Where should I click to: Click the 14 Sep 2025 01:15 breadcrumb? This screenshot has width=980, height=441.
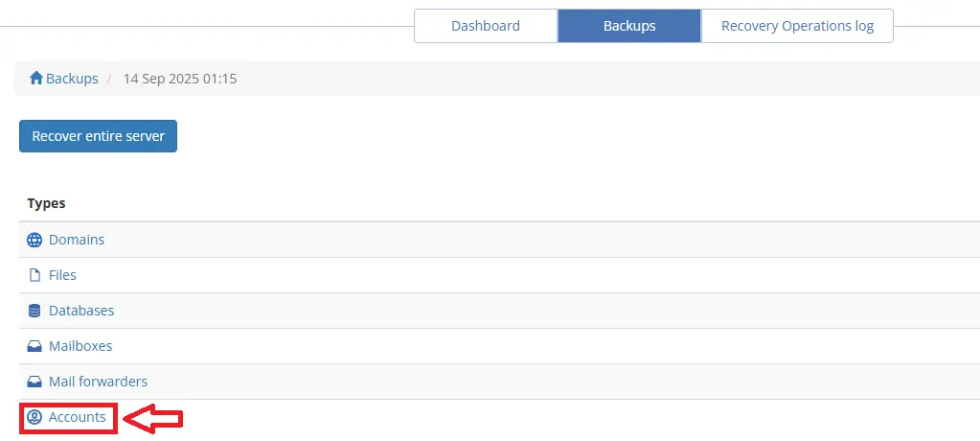point(180,79)
